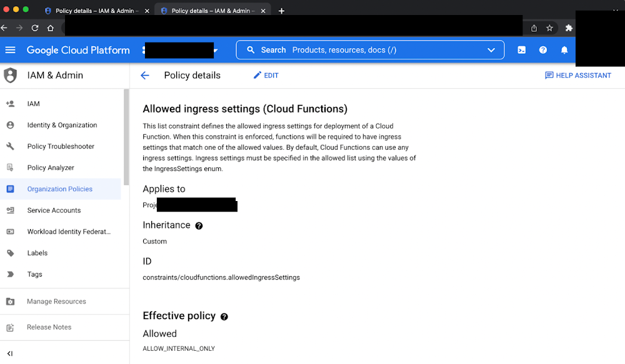Click the constraint ID text

click(221, 278)
